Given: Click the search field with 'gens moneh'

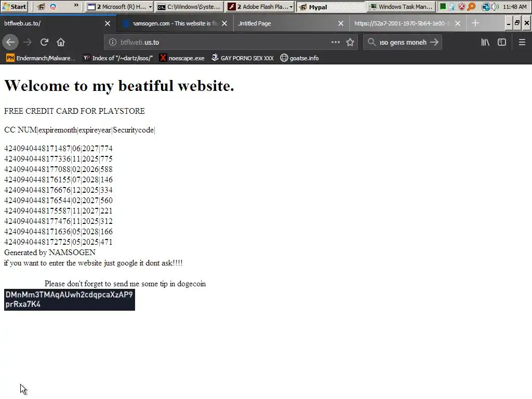Looking at the screenshot, I should pos(403,42).
